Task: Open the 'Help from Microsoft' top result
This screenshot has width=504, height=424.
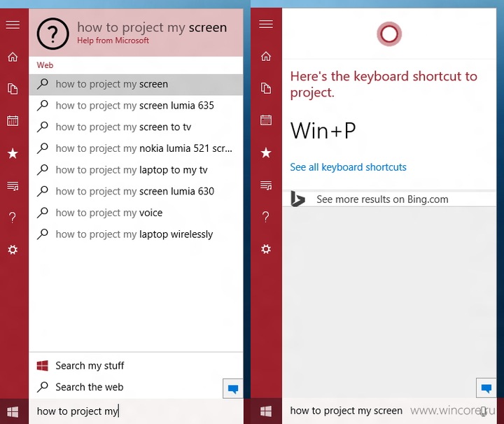Action: pos(136,33)
